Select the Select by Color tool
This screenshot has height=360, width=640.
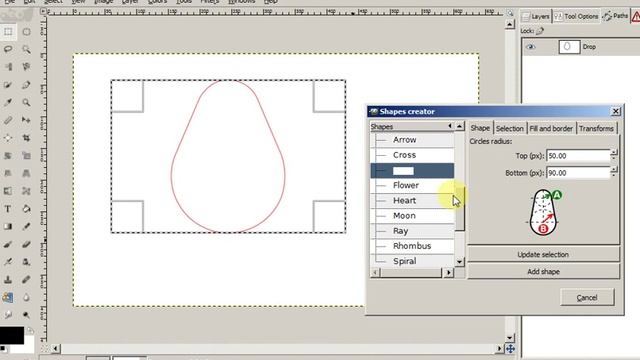pos(8,67)
